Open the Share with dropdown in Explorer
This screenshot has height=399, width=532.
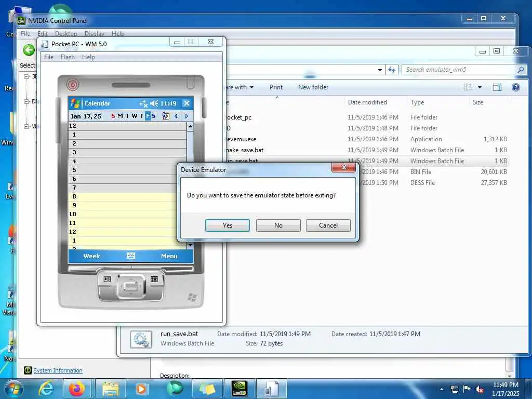click(240, 87)
